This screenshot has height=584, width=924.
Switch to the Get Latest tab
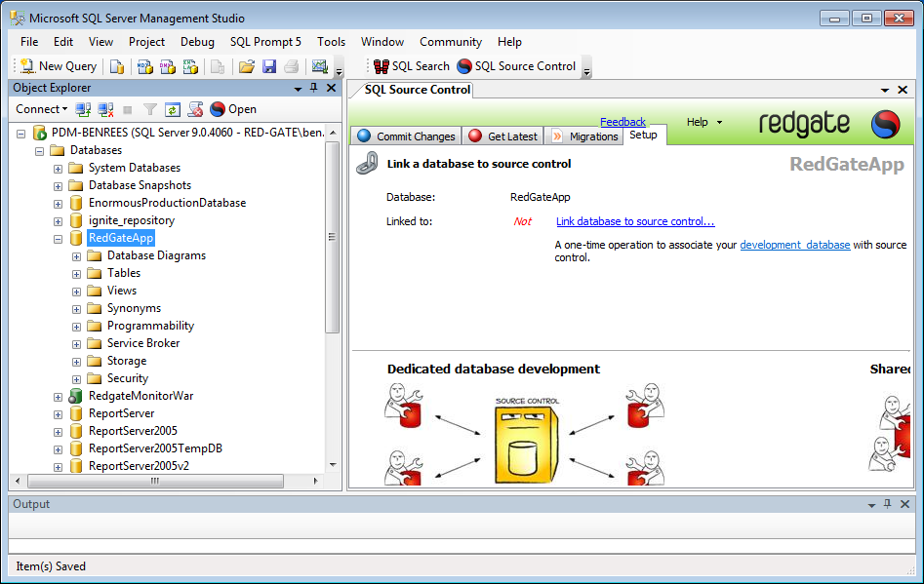(x=502, y=136)
